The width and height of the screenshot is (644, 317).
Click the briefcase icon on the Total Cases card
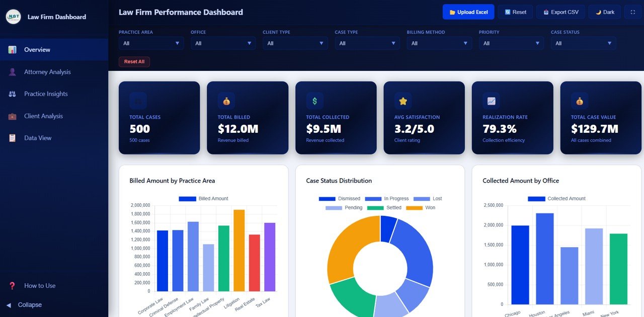(x=137, y=101)
